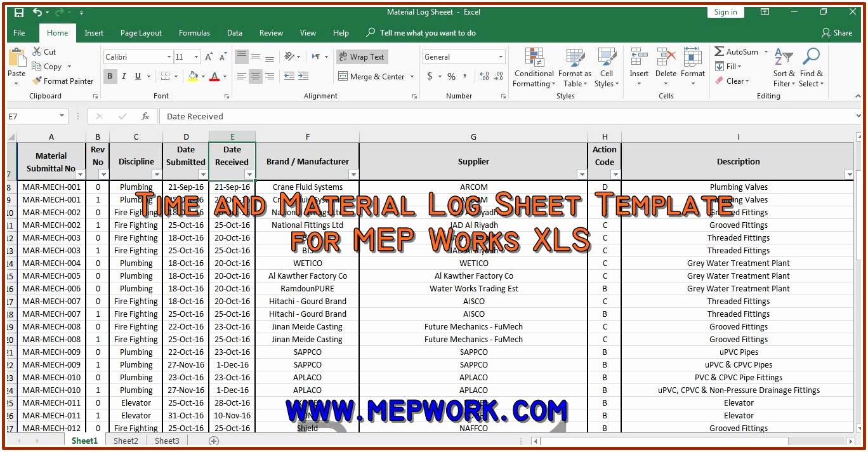Switch to the Page Layout tab

(x=141, y=33)
